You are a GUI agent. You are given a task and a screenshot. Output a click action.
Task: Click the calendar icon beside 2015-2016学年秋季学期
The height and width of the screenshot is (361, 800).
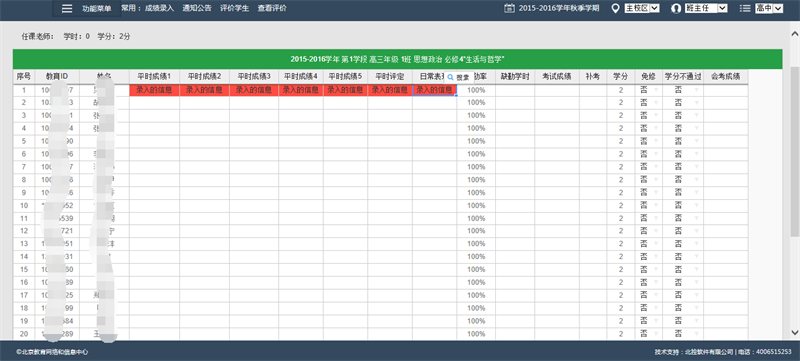click(509, 8)
